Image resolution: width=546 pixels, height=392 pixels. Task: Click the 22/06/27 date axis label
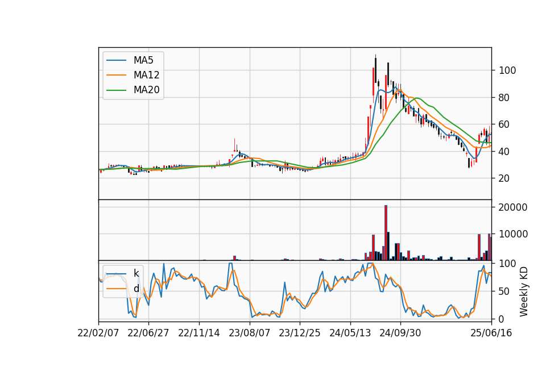(x=148, y=333)
